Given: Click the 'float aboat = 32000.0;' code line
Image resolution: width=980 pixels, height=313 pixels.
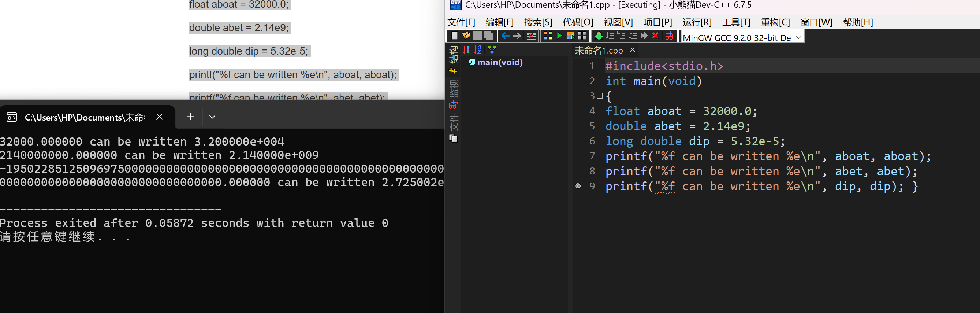Looking at the screenshot, I should 681,111.
